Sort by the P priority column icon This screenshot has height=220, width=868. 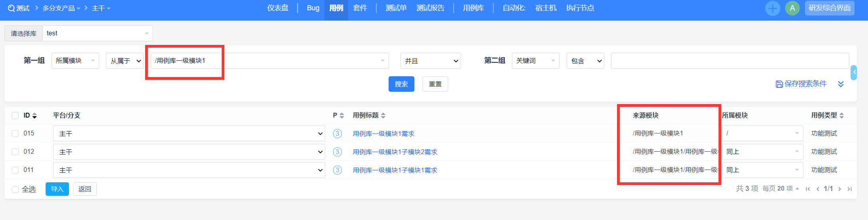pyautogui.click(x=342, y=116)
